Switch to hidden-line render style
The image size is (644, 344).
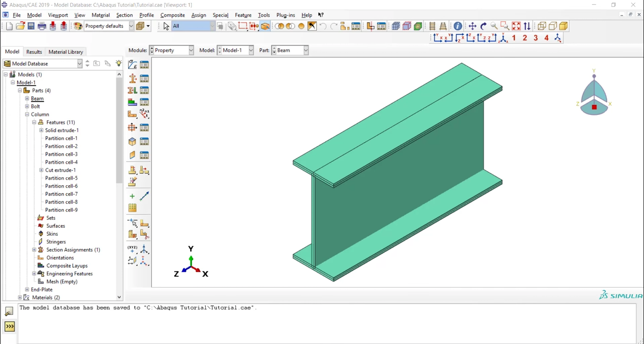click(553, 26)
